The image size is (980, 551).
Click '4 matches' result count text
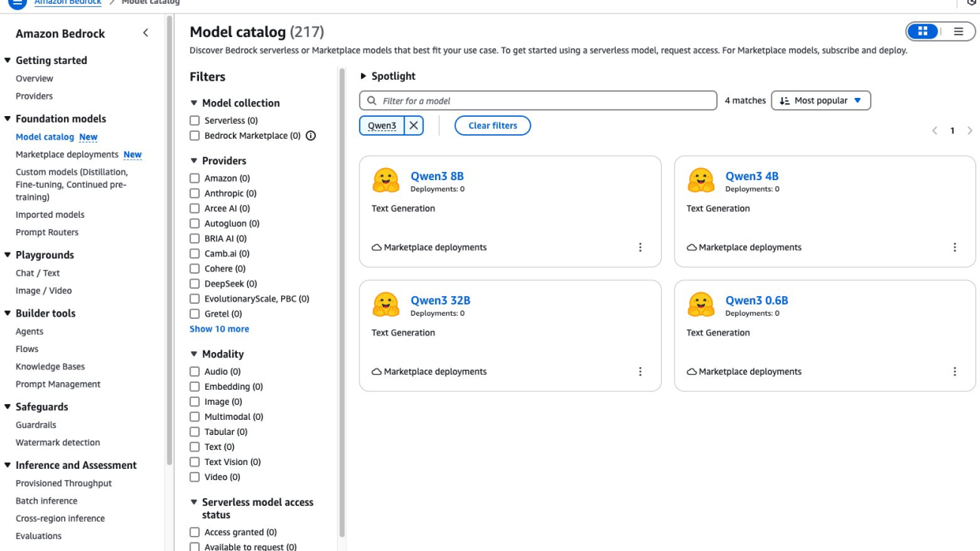pyautogui.click(x=745, y=100)
